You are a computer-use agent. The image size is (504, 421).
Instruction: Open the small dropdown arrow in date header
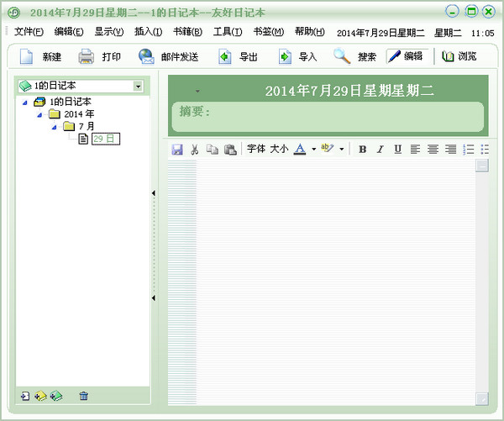(x=197, y=92)
